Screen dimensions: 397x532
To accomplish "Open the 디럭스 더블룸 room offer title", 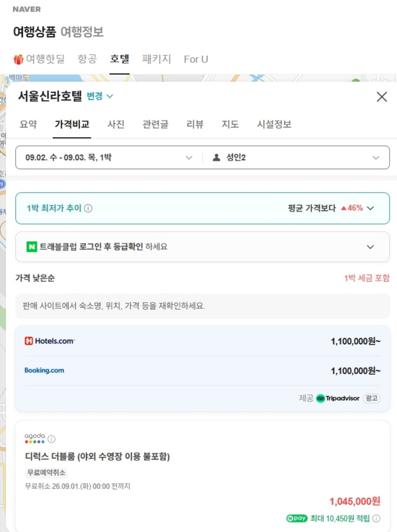I will [97, 456].
